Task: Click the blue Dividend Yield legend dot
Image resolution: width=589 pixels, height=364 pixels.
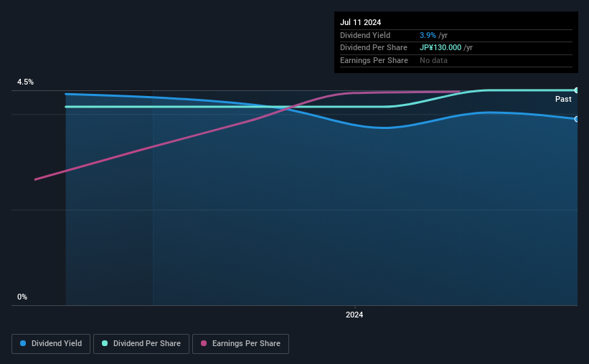Action: 23,343
